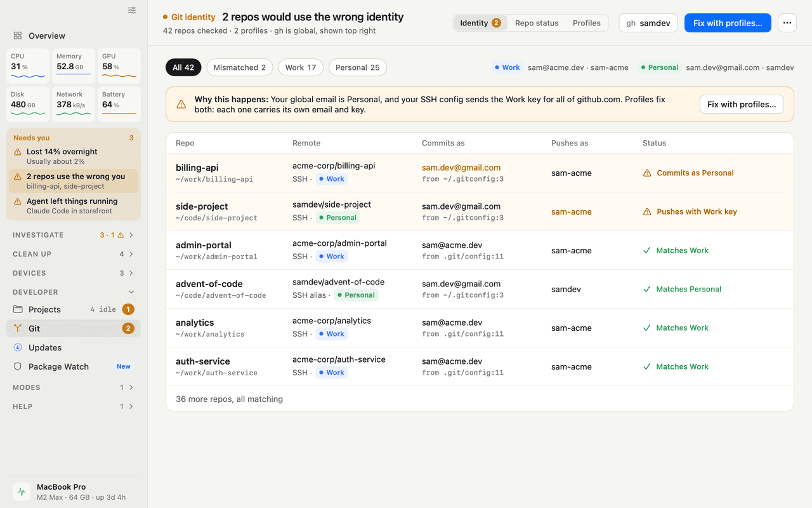Screen dimensions: 812x508
Task: Click checkmark icon in auth-service status
Action: coord(647,366)
